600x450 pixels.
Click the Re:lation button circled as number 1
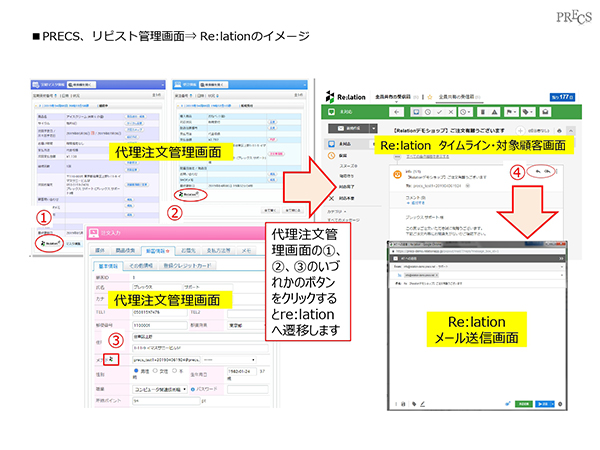tap(50, 243)
